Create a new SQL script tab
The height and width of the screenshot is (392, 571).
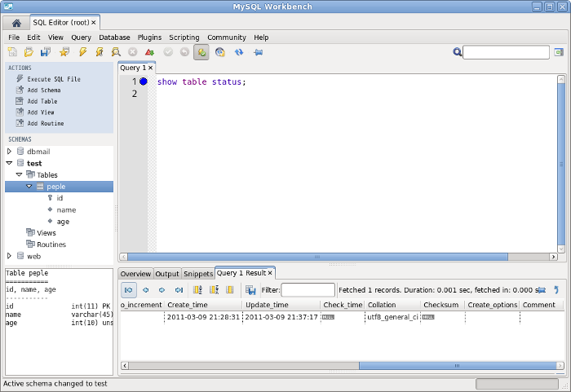click(12, 52)
